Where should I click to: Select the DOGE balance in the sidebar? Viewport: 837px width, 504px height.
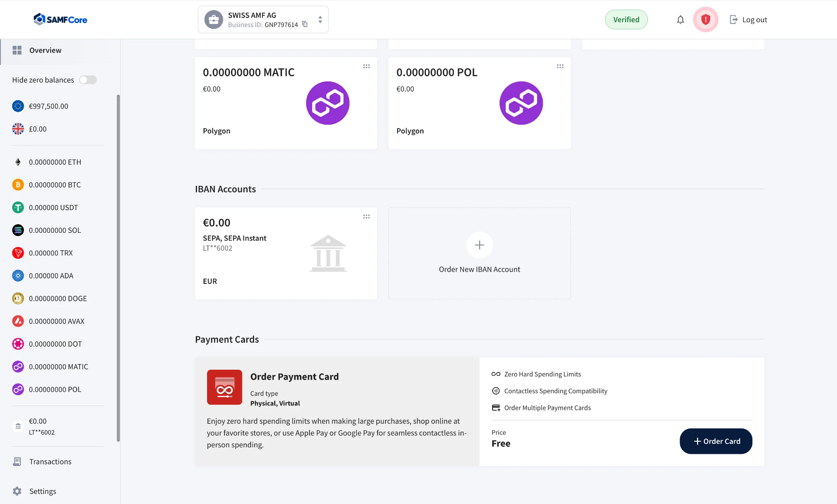point(49,298)
